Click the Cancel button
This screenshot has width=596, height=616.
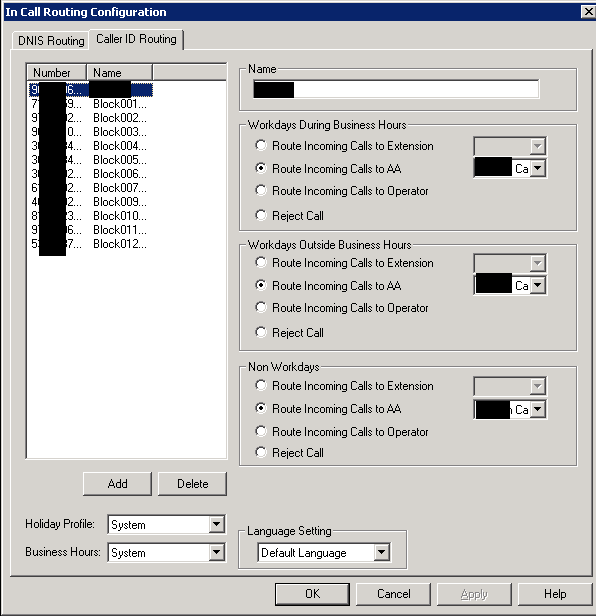point(394,594)
